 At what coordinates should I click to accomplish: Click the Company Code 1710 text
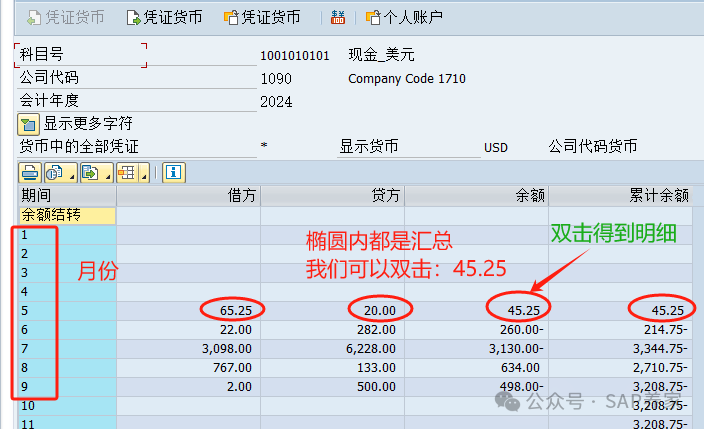[x=407, y=79]
